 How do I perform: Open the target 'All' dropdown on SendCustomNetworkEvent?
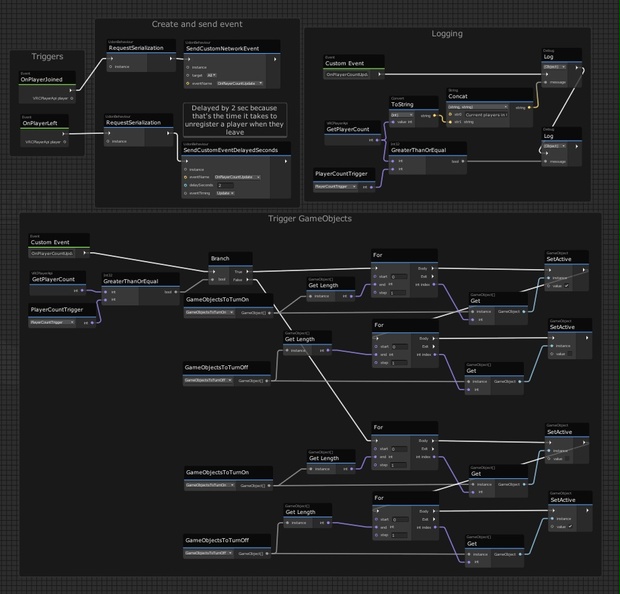(212, 75)
